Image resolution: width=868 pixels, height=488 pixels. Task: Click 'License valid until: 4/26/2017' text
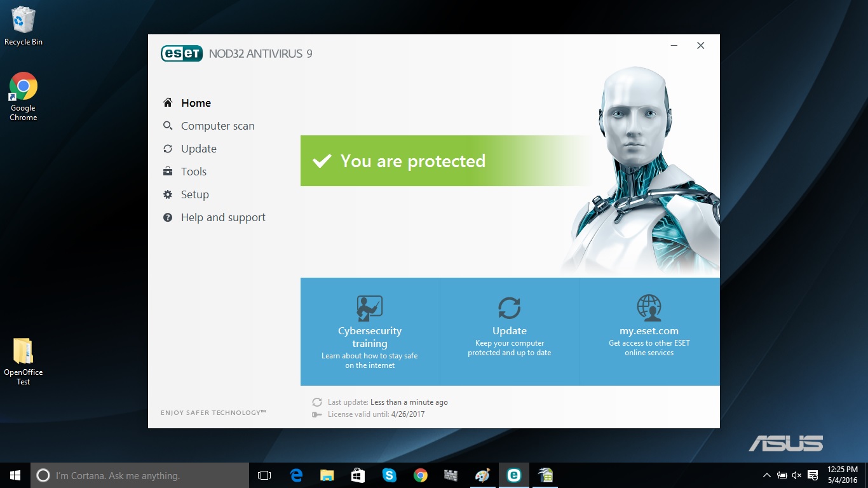pos(376,414)
